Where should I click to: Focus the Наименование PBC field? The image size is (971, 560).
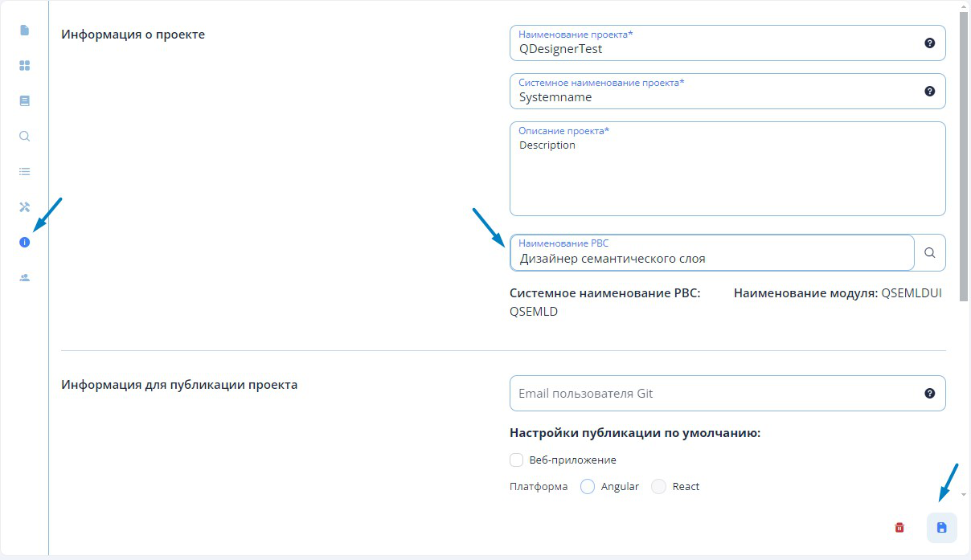click(x=712, y=252)
